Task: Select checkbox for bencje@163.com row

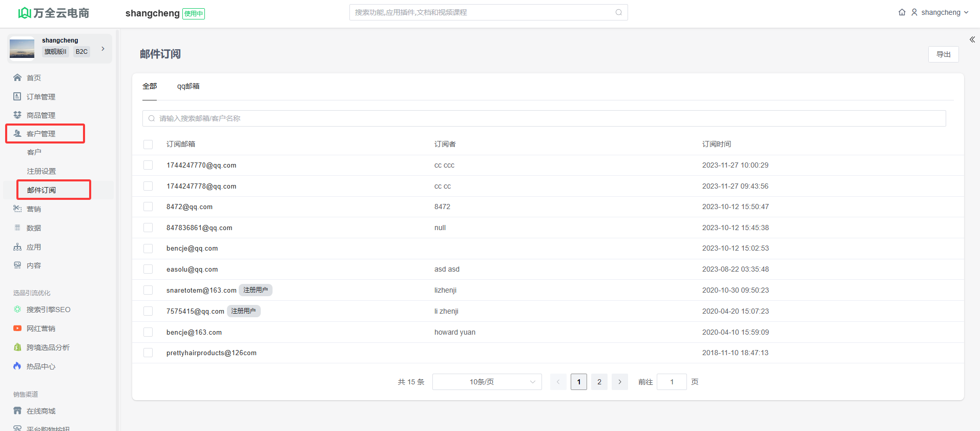Action: 148,332
